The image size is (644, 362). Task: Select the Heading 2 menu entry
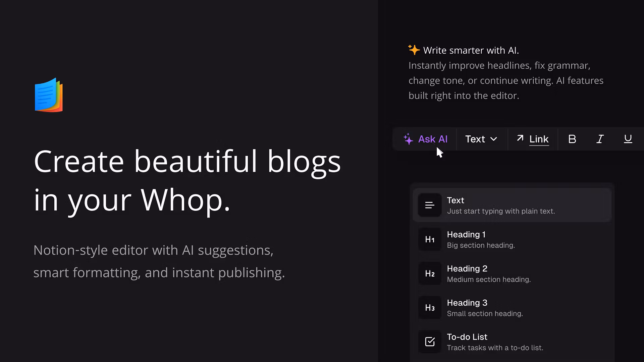(512, 274)
